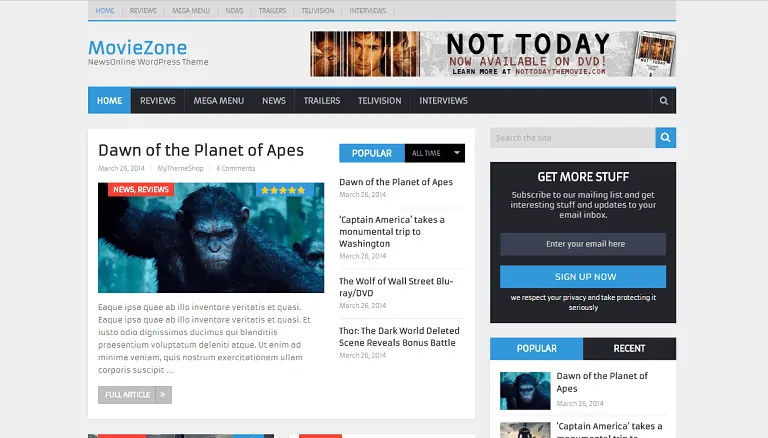This screenshot has height=438, width=768.
Task: Select Home in top utility menu
Action: point(105,11)
